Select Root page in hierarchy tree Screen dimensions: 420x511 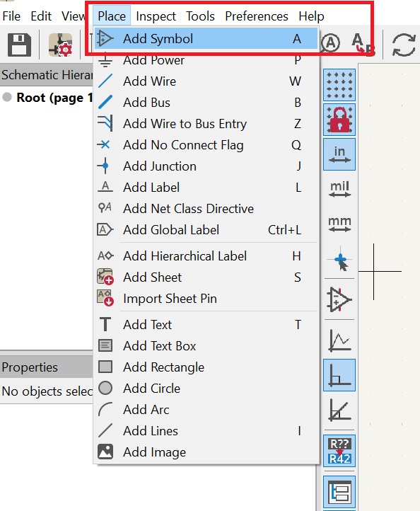pyautogui.click(x=54, y=98)
